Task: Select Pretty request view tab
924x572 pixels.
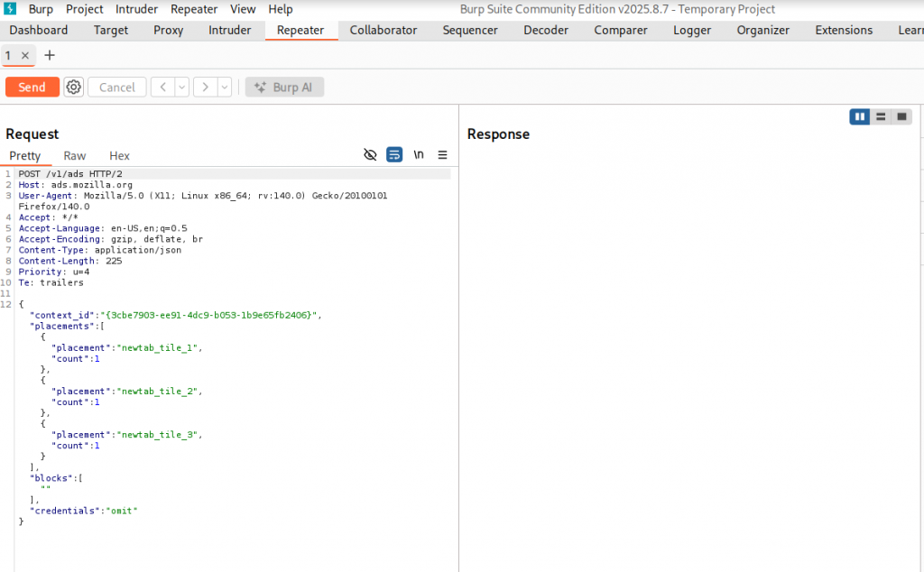Action: click(24, 155)
